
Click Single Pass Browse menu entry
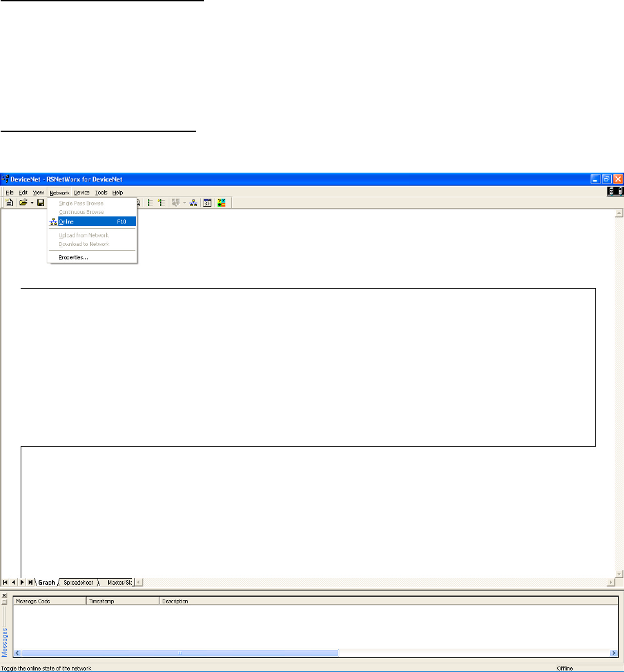tap(92, 203)
